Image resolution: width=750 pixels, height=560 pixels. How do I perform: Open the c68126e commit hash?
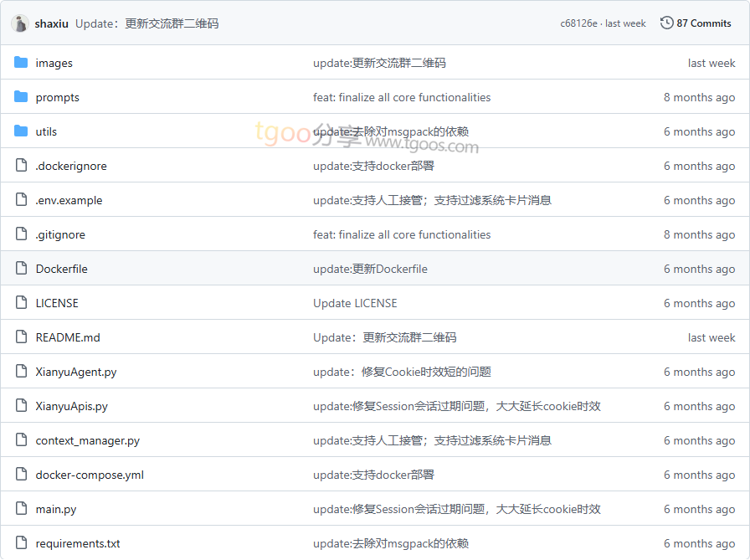pos(578,23)
